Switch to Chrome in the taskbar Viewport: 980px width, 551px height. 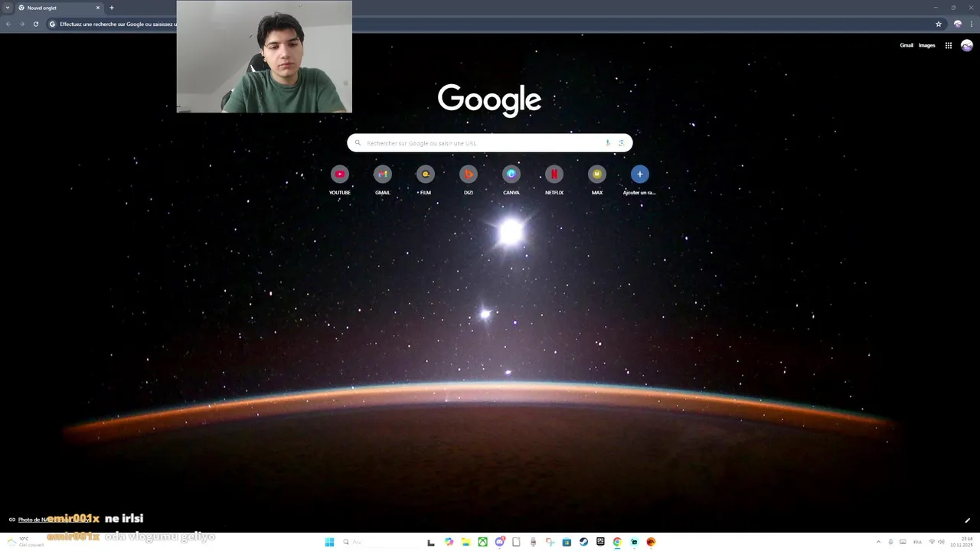(x=617, y=542)
